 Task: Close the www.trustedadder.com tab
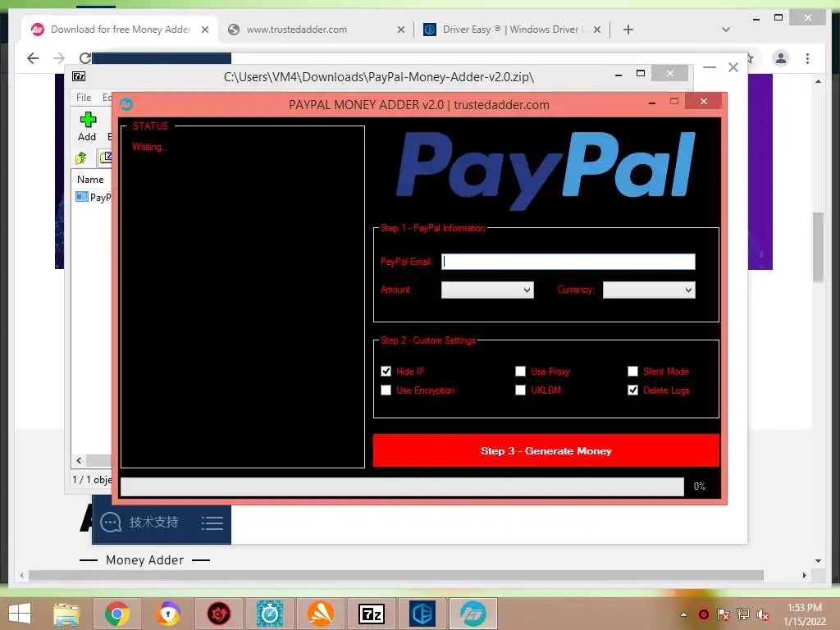pyautogui.click(x=400, y=30)
